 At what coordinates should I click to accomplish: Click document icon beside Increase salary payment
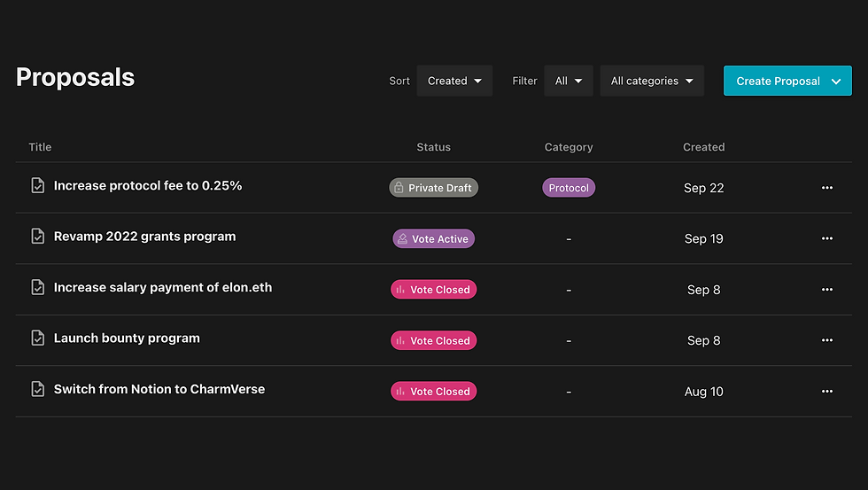point(37,287)
